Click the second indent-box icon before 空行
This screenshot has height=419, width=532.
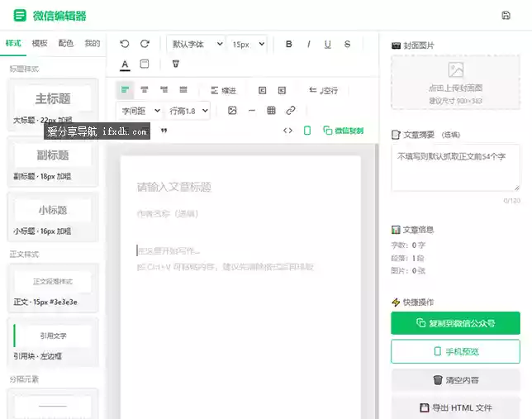coord(282,90)
